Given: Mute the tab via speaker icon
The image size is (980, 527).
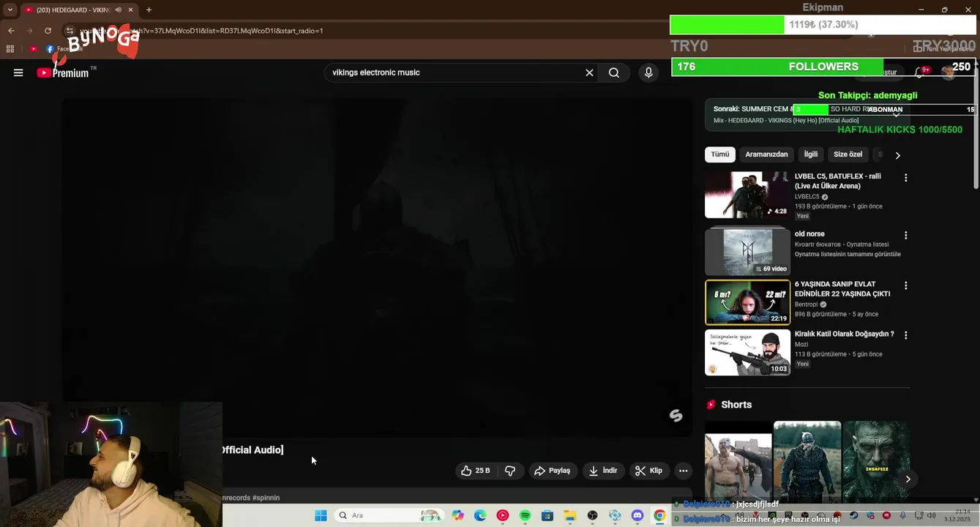Looking at the screenshot, I should [119, 10].
